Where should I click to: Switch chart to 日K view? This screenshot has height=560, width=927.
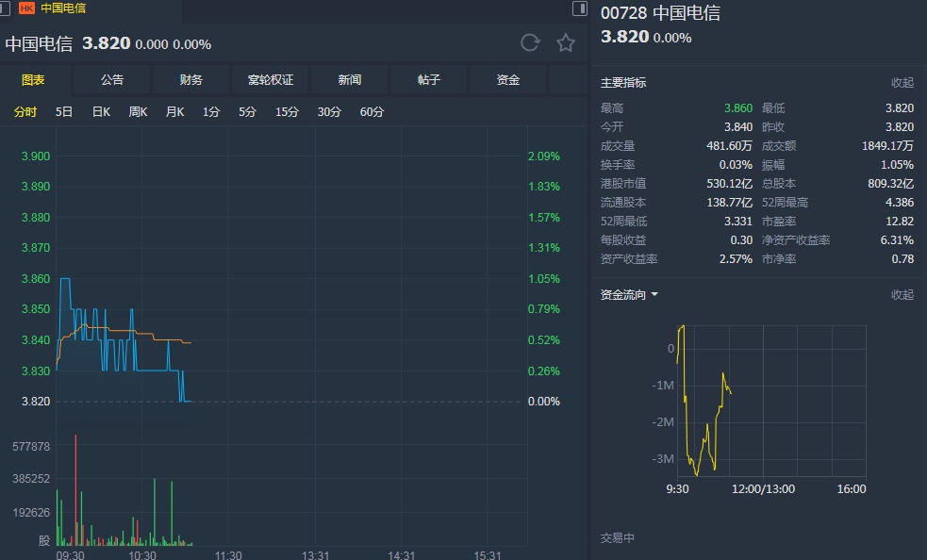(101, 112)
